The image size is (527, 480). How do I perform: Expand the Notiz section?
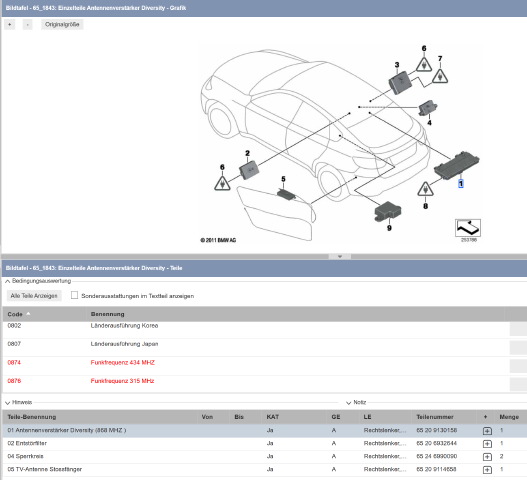pyautogui.click(x=349, y=403)
